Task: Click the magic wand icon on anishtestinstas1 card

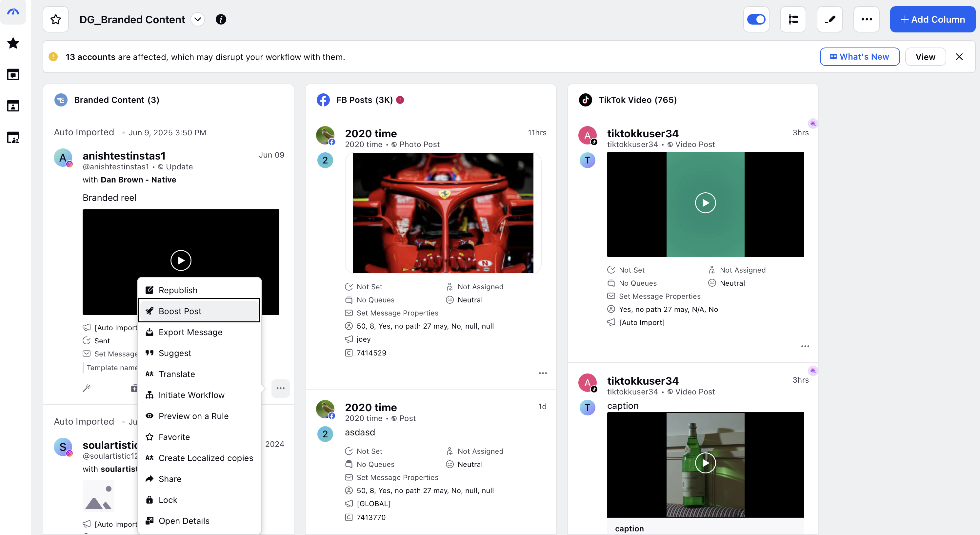Action: tap(86, 388)
